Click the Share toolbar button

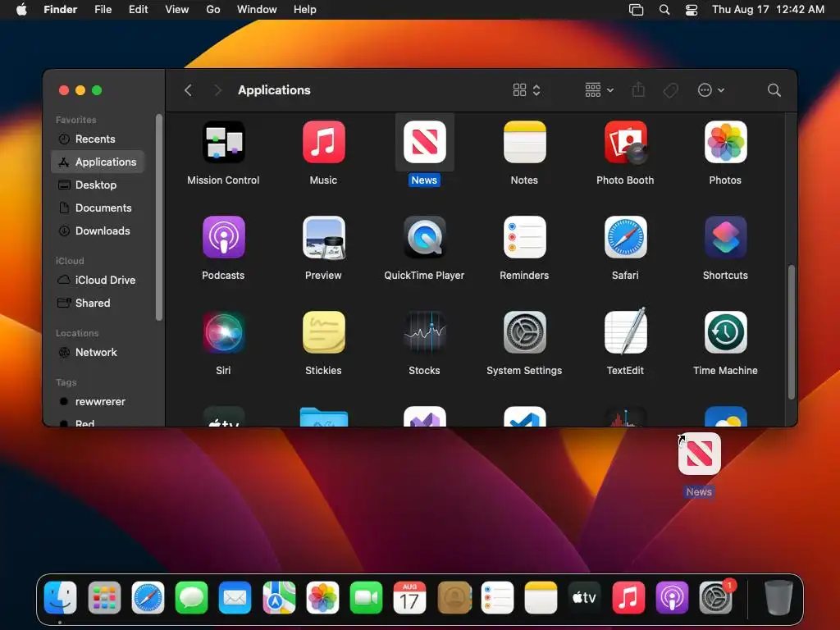pos(638,89)
